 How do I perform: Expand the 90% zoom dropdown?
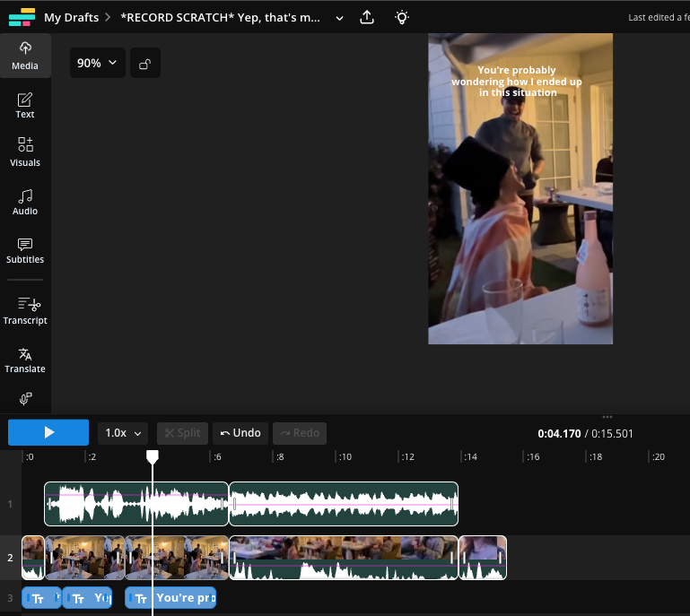coord(97,64)
